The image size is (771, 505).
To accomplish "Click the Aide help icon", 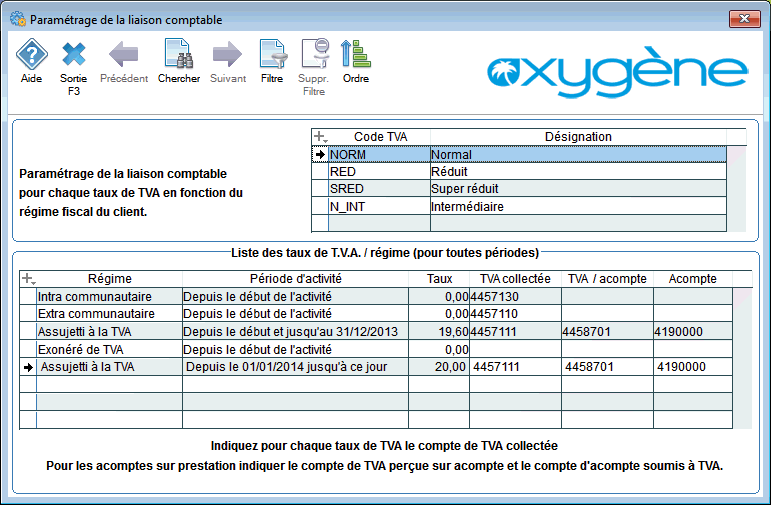I will click(32, 55).
